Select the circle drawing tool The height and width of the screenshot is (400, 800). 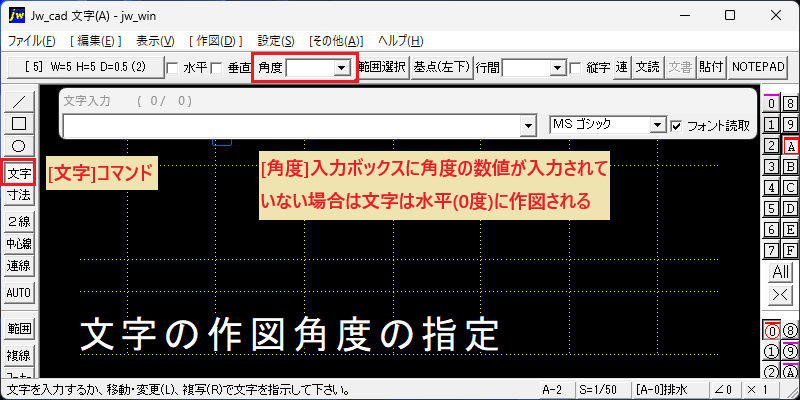(19, 146)
